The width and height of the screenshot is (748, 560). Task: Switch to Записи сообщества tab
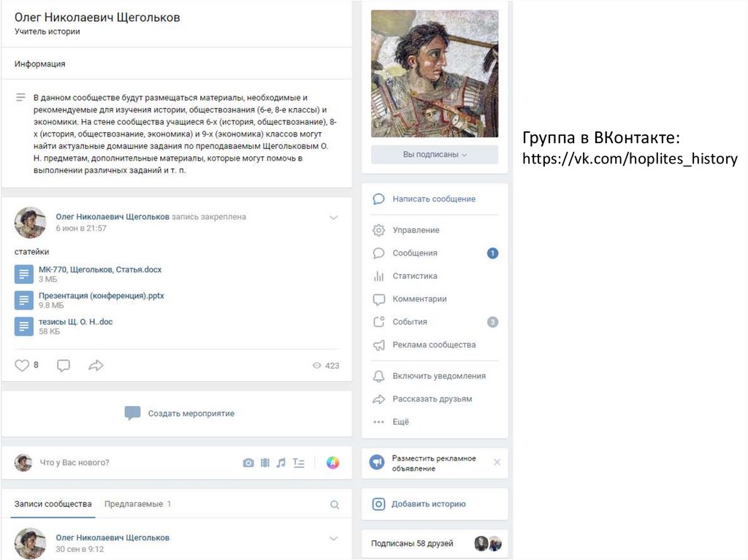53,505
